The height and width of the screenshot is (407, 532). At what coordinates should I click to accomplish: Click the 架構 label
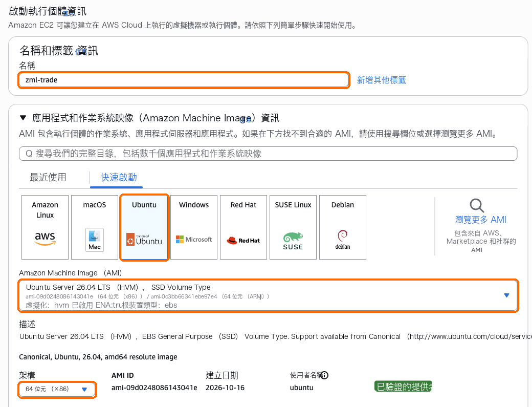coord(27,375)
